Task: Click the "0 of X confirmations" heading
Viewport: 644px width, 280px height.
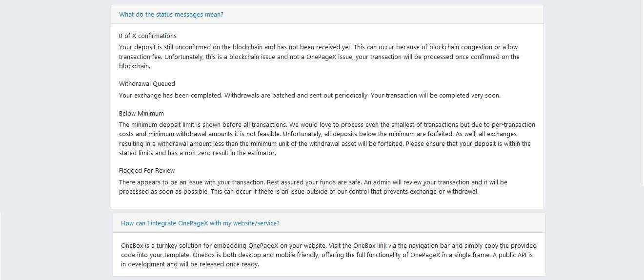Action: coord(147,36)
